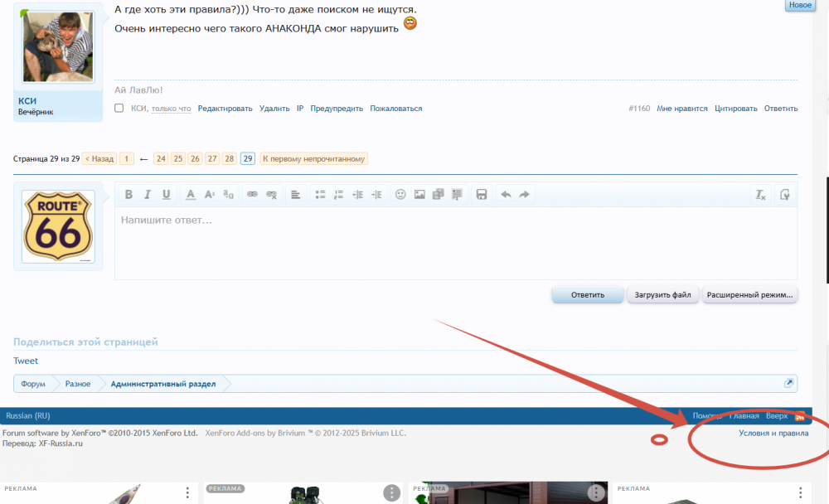Open the text alignment dropdown

click(295, 195)
